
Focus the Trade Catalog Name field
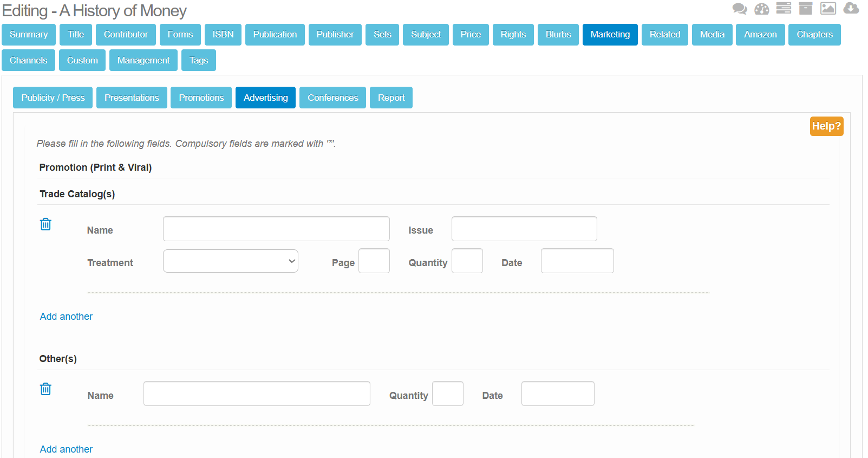click(x=276, y=229)
